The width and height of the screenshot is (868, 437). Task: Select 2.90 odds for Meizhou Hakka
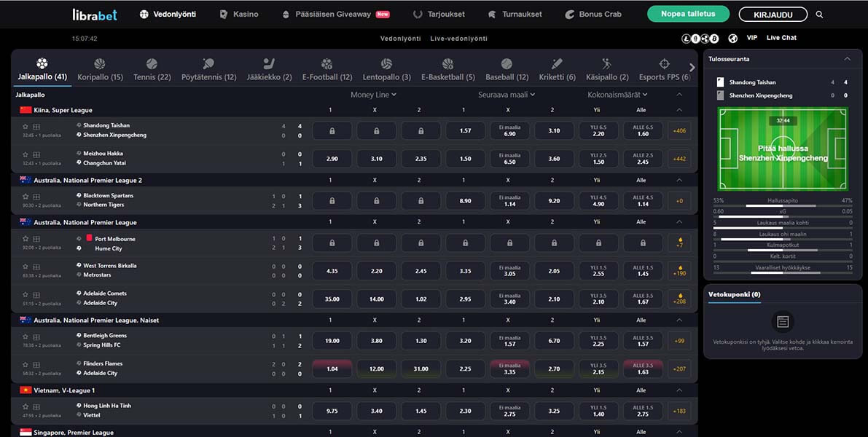(x=332, y=159)
